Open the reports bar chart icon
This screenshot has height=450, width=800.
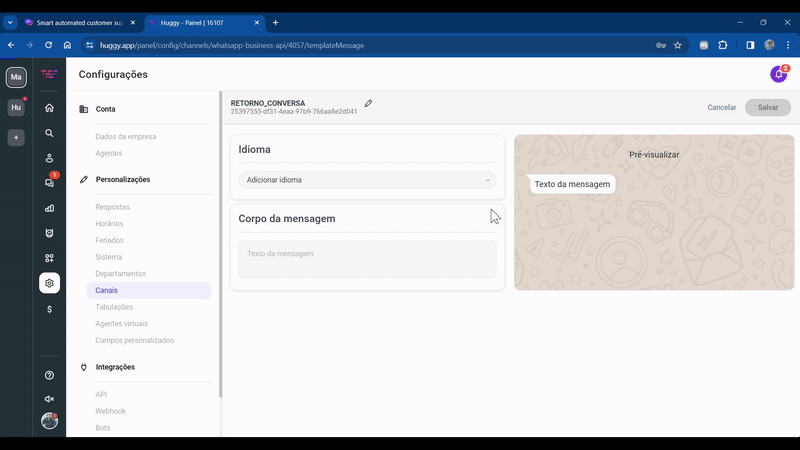[49, 208]
